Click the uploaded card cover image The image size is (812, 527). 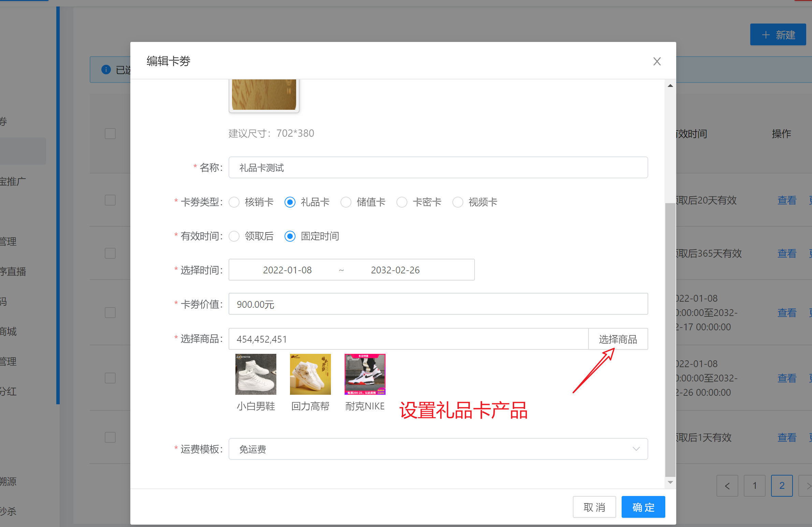point(264,95)
